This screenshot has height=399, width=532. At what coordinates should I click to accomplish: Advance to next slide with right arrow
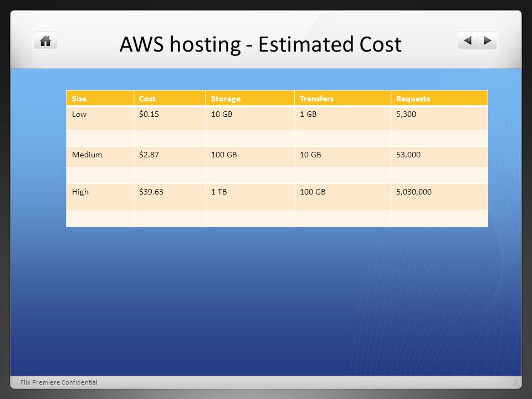click(488, 40)
